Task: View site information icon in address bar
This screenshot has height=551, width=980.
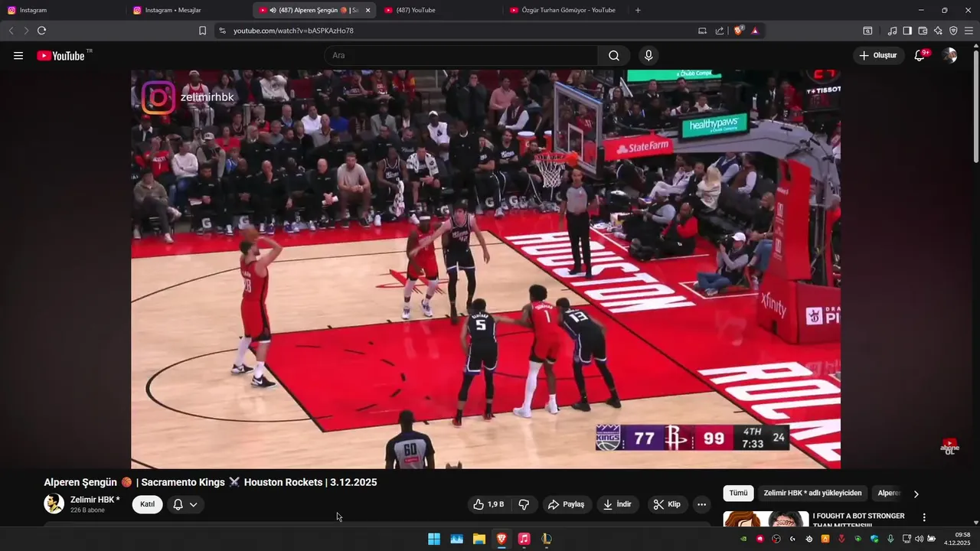Action: 222,31
